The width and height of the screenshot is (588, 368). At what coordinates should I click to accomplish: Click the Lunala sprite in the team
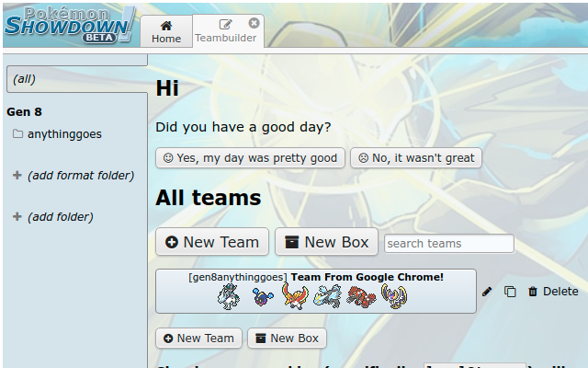coord(394,296)
